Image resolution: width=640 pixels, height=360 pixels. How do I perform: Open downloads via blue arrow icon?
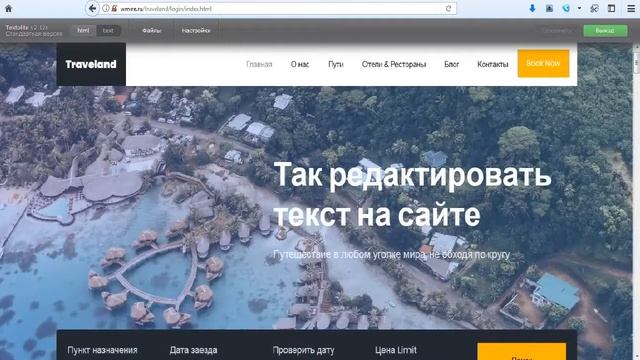(532, 8)
